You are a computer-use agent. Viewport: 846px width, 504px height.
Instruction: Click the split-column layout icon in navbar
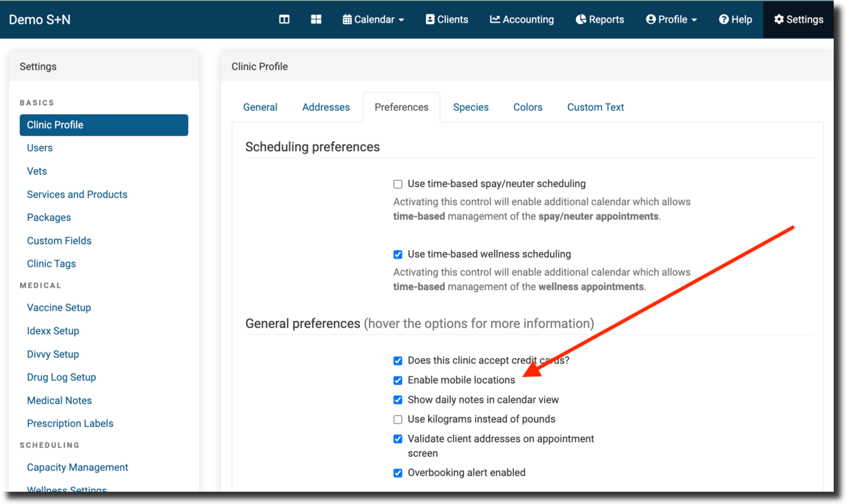[284, 19]
